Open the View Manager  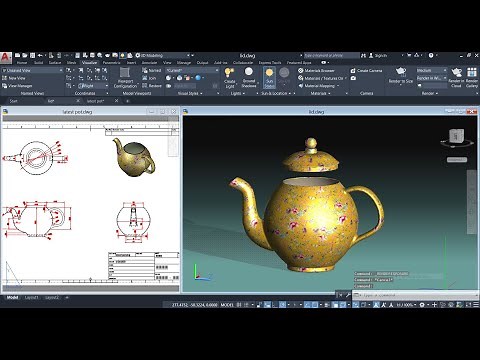(x=17, y=86)
